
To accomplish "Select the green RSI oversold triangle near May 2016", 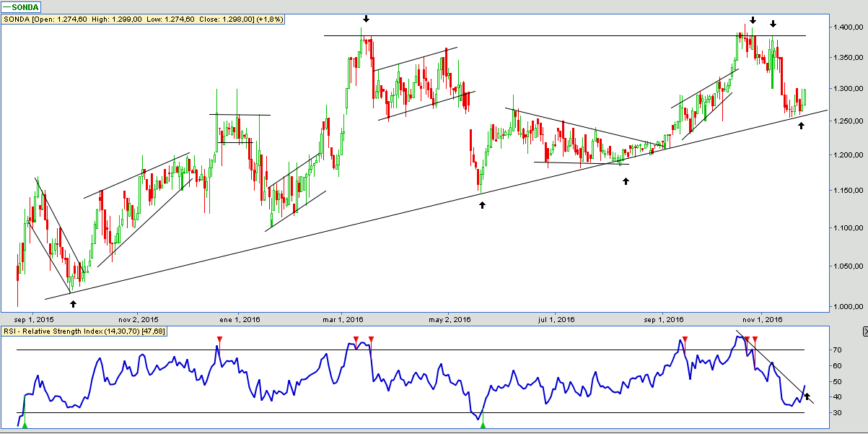I will pos(483,425).
